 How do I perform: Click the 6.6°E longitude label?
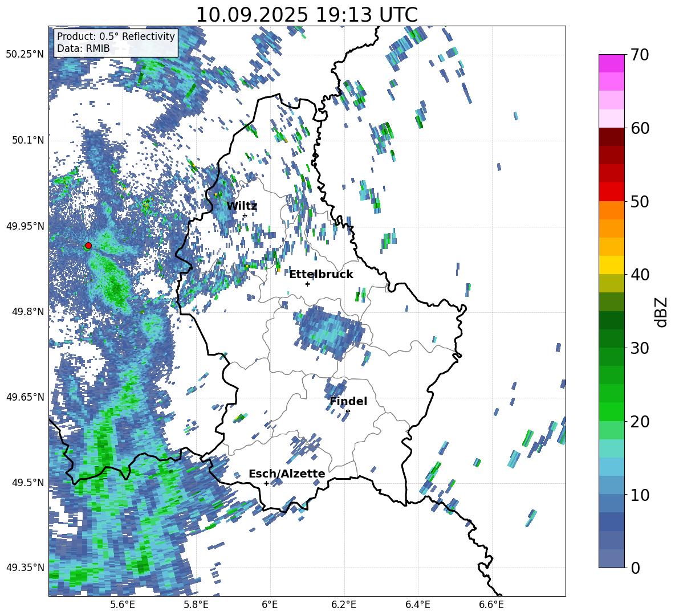tap(491, 605)
